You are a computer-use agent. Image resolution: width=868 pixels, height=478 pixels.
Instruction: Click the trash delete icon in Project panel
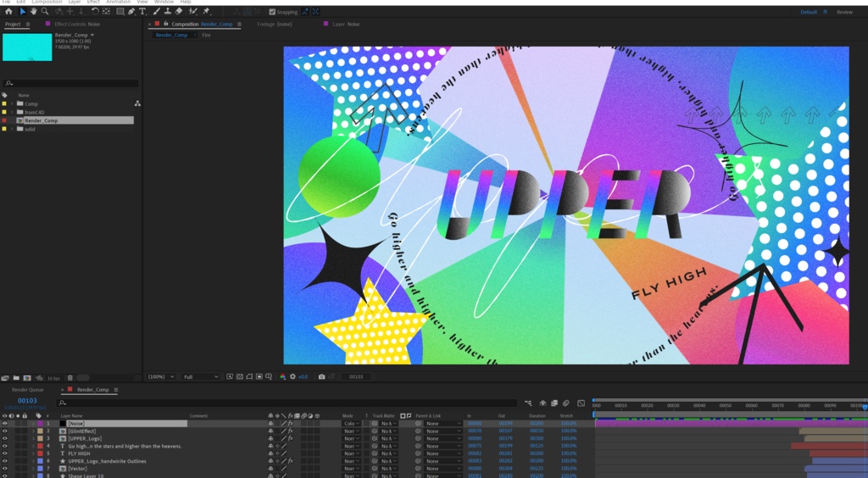pos(70,378)
